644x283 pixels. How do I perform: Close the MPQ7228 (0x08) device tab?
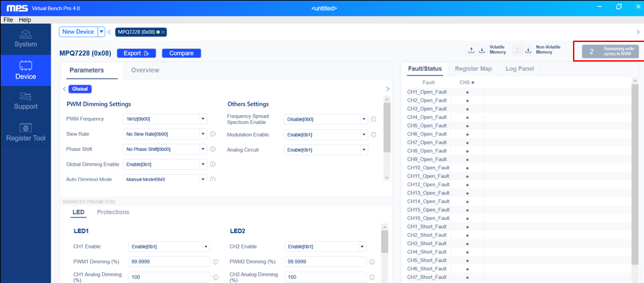pyautogui.click(x=163, y=32)
